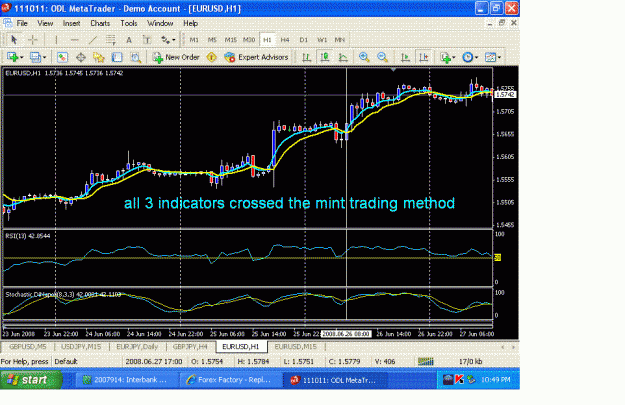Toggle Candlesticks chart display
This screenshot has height=405, width=625.
pyautogui.click(x=325, y=57)
